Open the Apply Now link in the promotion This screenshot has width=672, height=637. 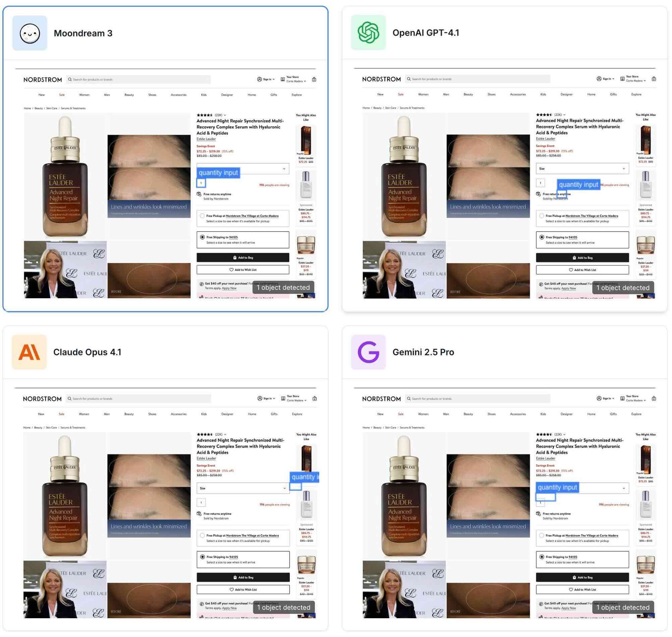[229, 288]
